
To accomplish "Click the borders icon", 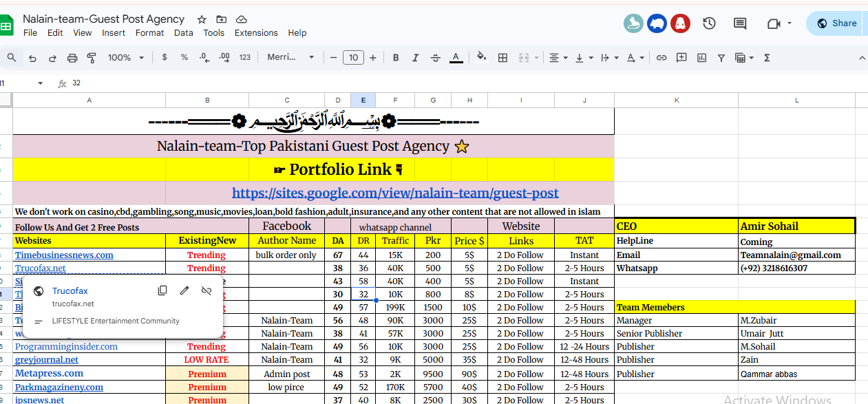I will click(x=502, y=58).
